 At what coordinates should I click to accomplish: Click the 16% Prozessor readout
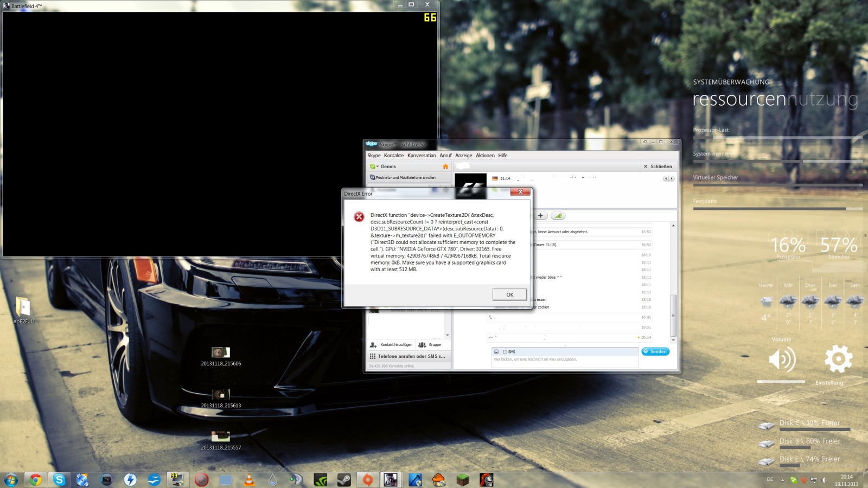(788, 247)
